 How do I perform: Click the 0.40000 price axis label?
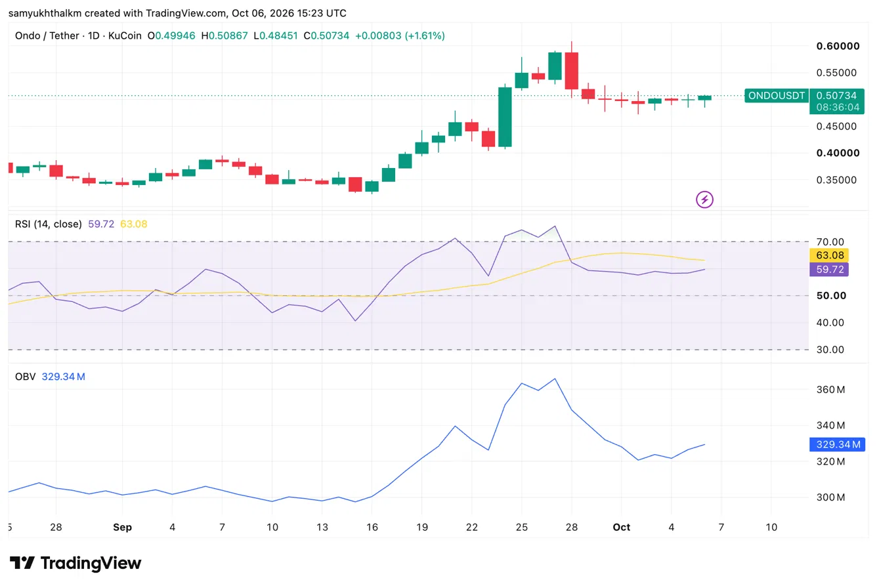(838, 153)
